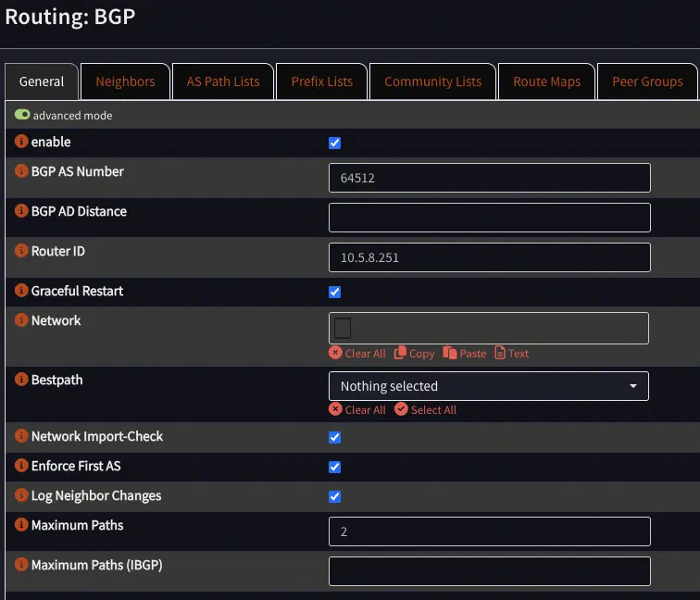Show help for Log Neighbor Changes
Viewport: 700px width, 600px height.
coord(21,495)
